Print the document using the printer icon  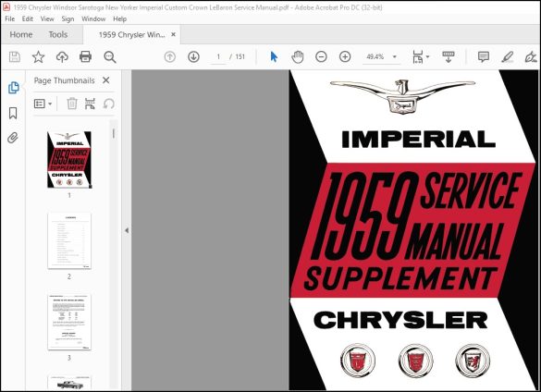86,56
